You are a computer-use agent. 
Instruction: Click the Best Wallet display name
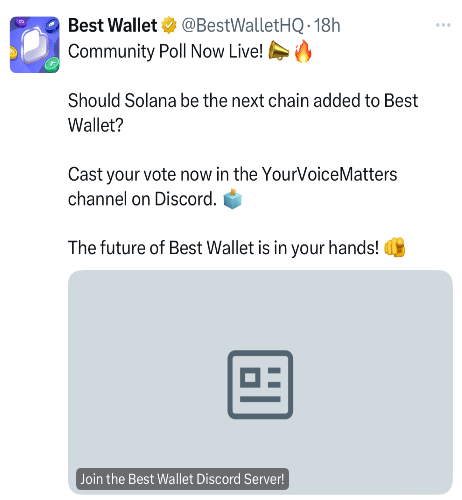[112, 25]
